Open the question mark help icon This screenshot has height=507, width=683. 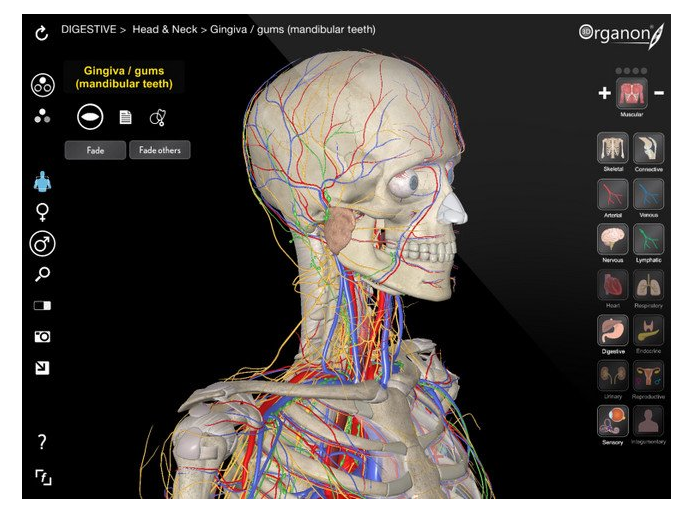(x=42, y=441)
